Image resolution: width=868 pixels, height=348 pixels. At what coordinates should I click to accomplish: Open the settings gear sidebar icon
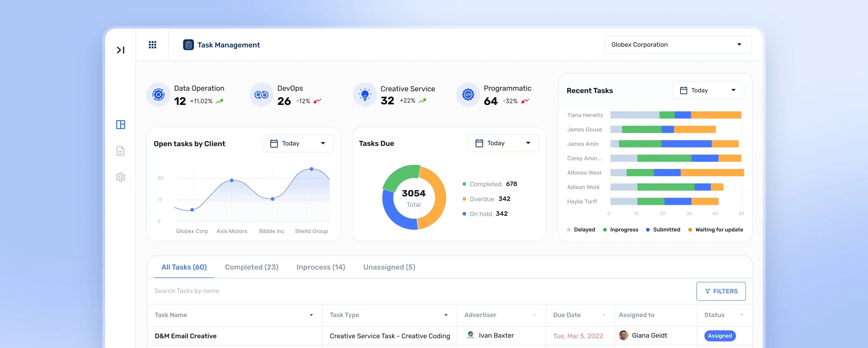(x=121, y=177)
